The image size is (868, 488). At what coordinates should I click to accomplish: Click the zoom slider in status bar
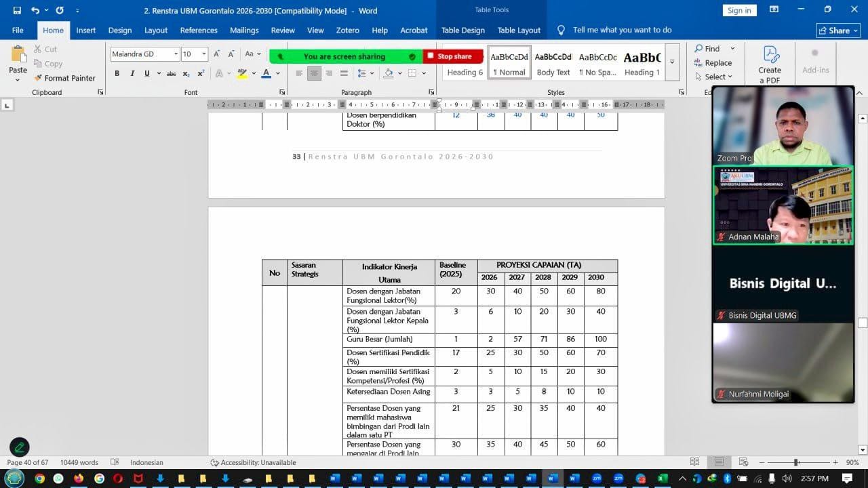(796, 462)
